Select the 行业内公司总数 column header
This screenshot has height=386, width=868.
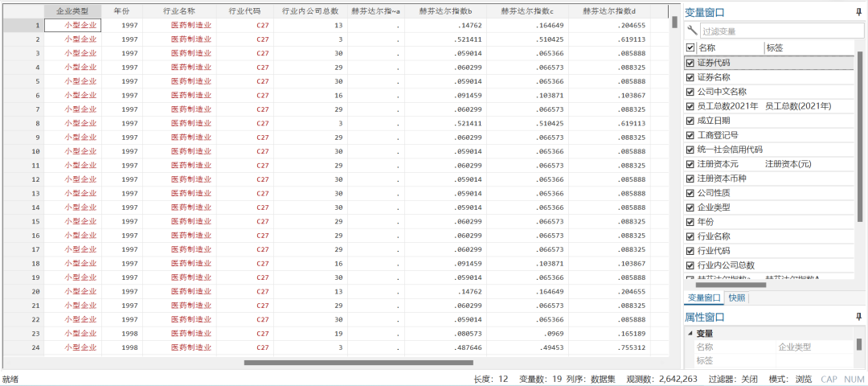310,11
